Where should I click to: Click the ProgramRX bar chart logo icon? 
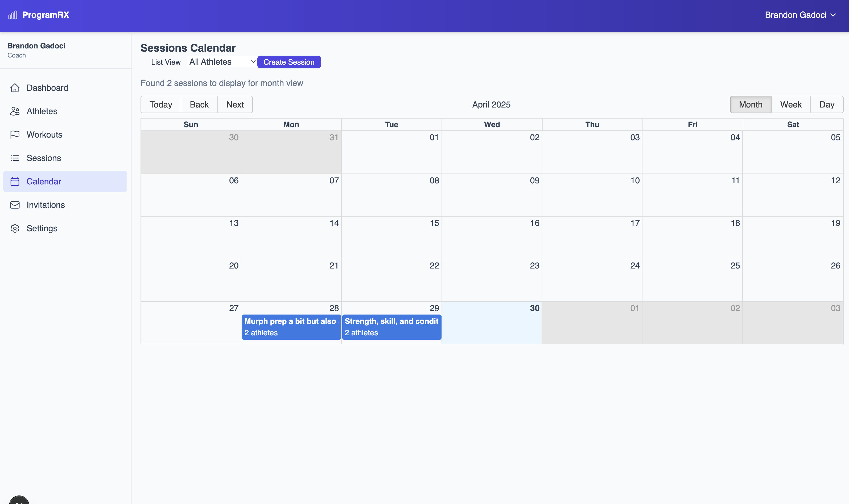tap(13, 15)
